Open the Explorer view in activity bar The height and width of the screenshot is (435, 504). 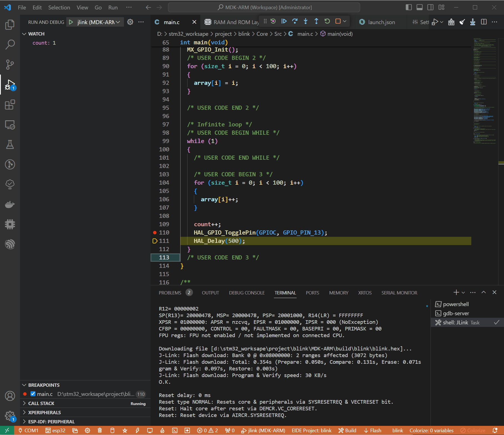(10, 24)
